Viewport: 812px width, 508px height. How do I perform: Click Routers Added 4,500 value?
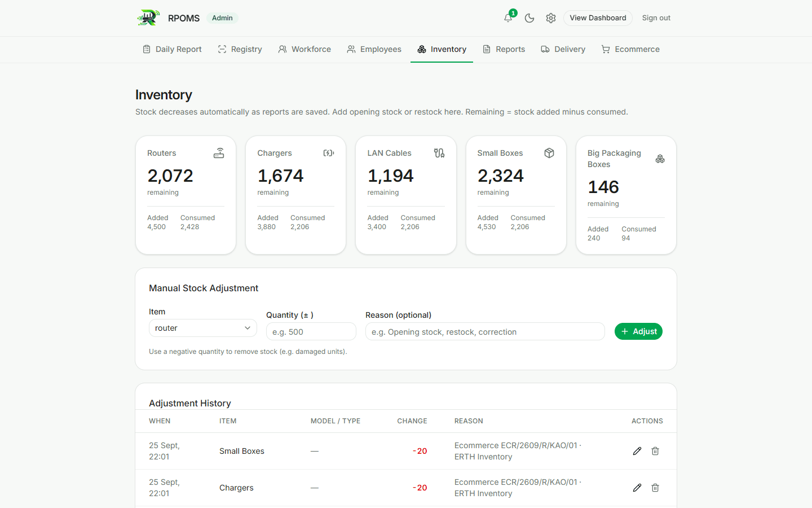[156, 227]
